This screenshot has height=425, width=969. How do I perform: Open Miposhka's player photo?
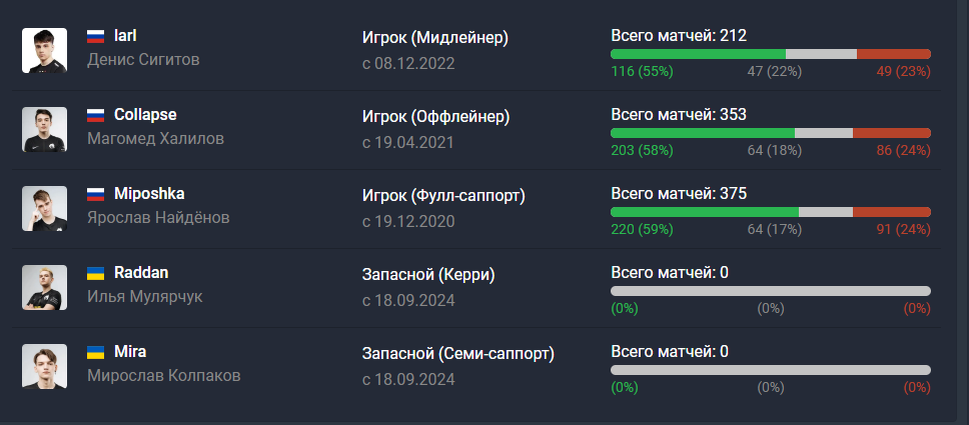(x=44, y=209)
